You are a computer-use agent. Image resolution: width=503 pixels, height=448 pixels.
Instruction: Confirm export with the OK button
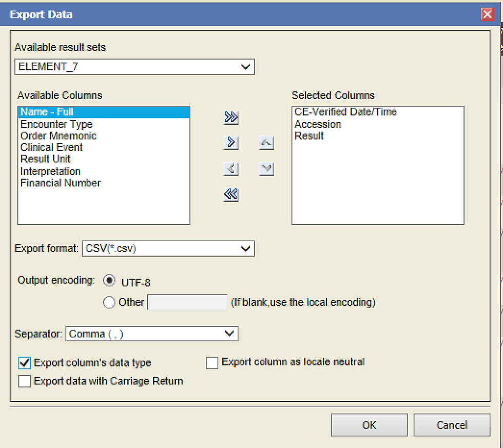pos(369,425)
